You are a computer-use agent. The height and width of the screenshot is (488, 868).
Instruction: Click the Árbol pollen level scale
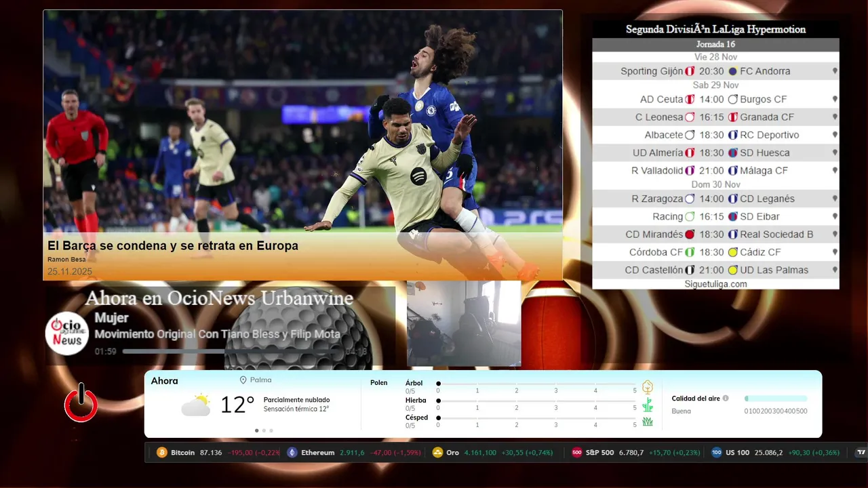click(x=536, y=384)
